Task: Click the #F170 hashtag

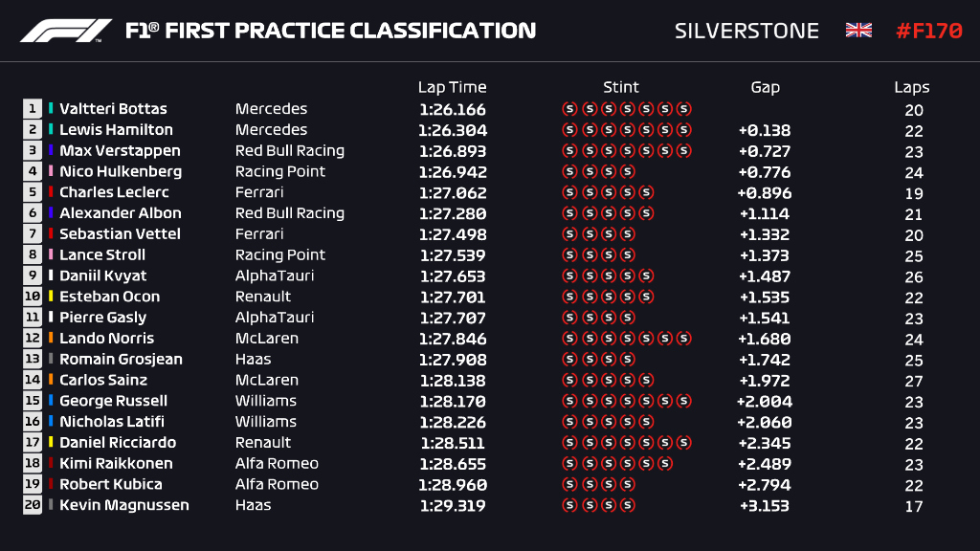Action: coord(928,31)
